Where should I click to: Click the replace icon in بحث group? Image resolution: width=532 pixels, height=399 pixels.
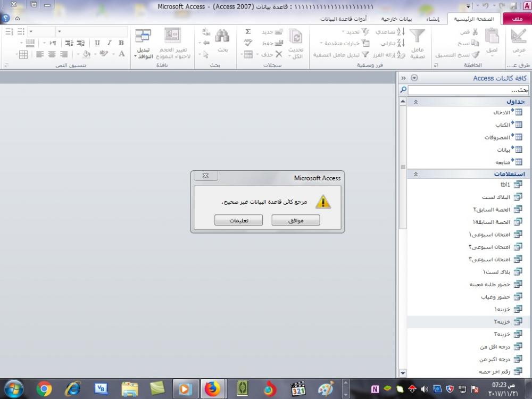click(x=206, y=32)
